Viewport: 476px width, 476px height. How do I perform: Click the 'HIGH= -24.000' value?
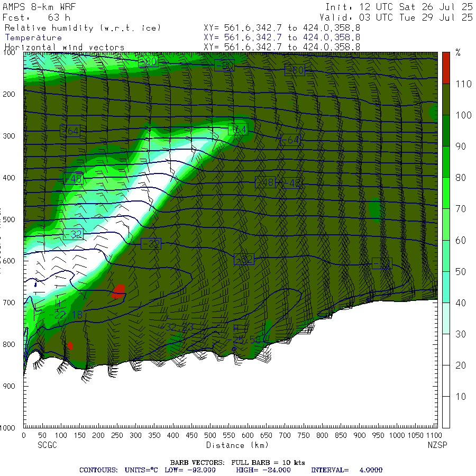pos(263,470)
